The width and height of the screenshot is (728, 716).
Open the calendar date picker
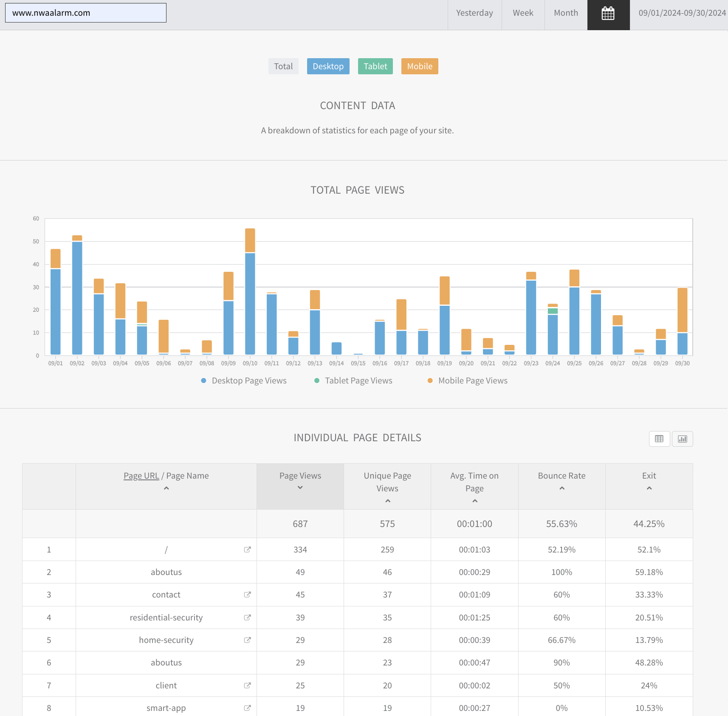click(x=608, y=14)
